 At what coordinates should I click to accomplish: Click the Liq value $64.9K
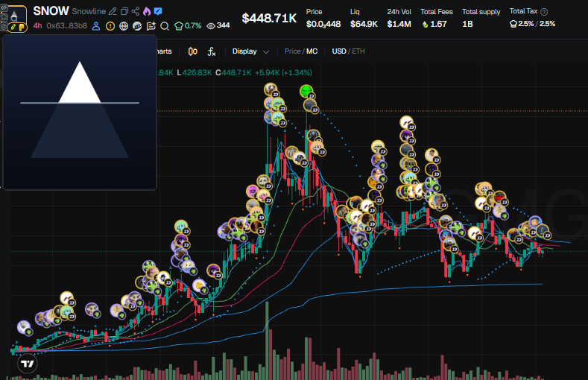pyautogui.click(x=364, y=25)
